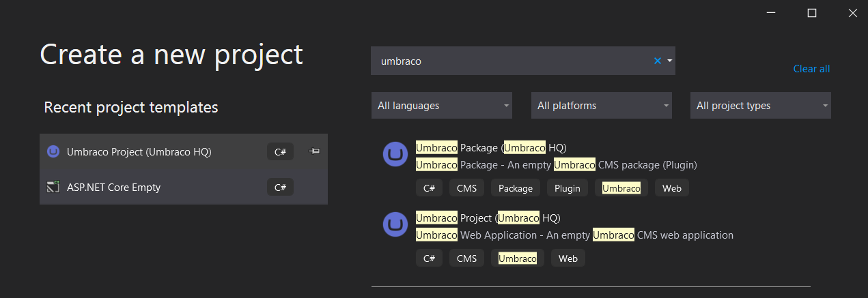Click the Umbraco tag under Umbraco Package
This screenshot has height=298, width=868.
(x=621, y=188)
